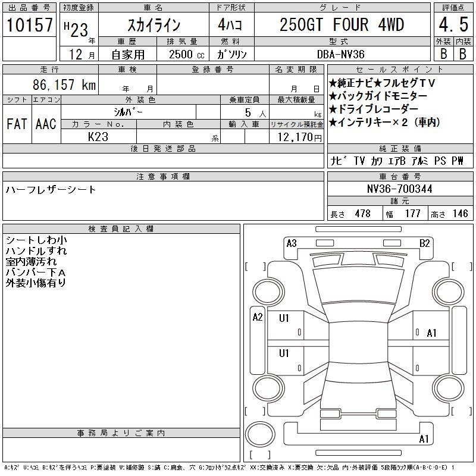Click the inspector note シートしわ小

pos(36,240)
